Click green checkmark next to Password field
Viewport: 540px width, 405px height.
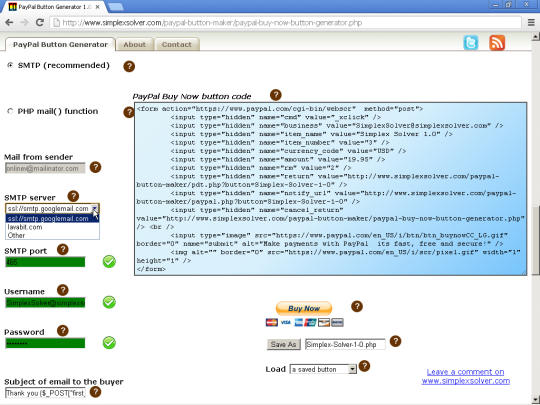109,343
